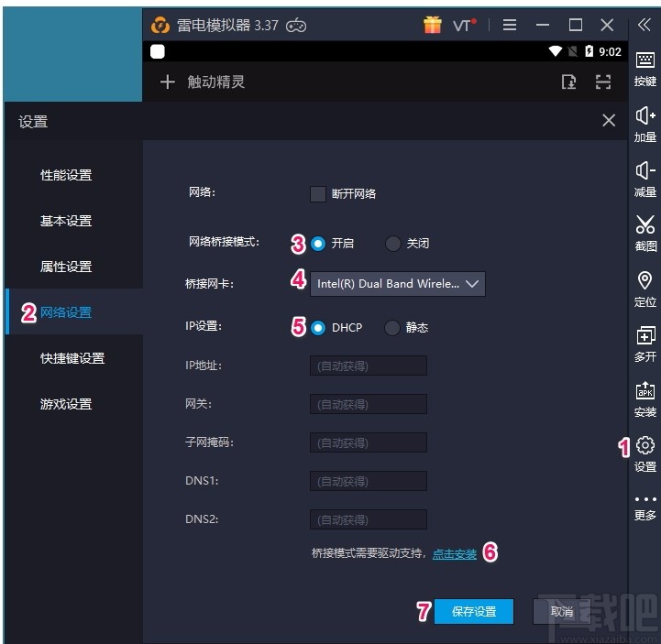Click the 触动精灵 app title text
661x644 pixels.
click(x=215, y=82)
